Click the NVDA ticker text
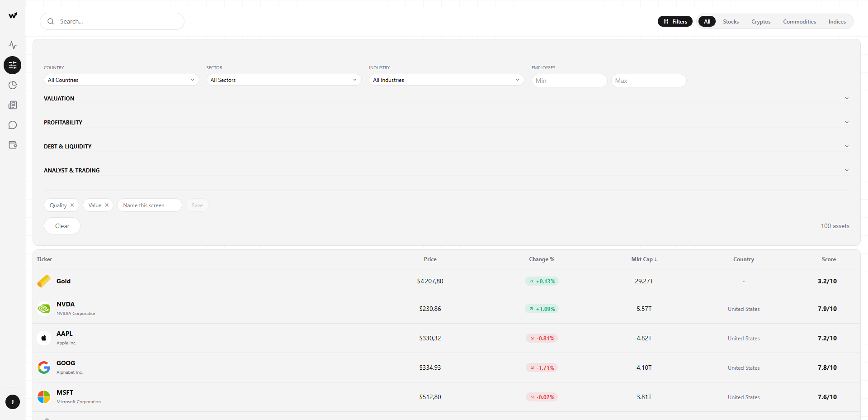The image size is (868, 420). point(66,304)
